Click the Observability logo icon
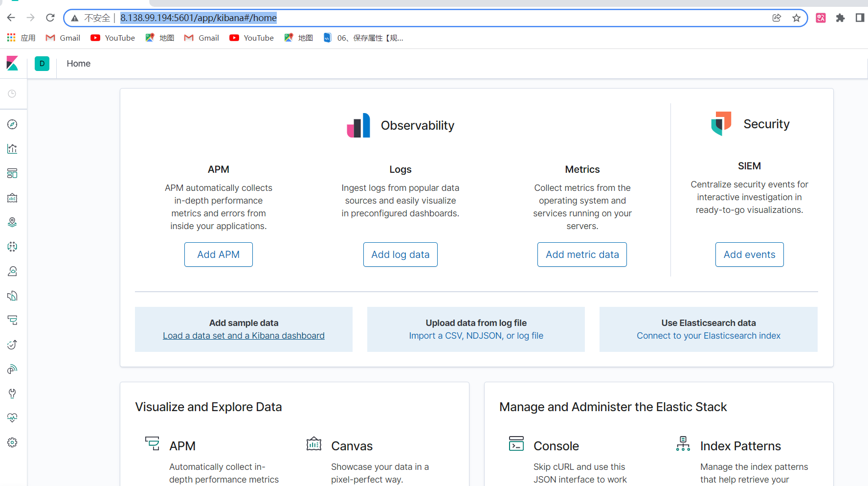This screenshot has width=868, height=486. tap(358, 125)
